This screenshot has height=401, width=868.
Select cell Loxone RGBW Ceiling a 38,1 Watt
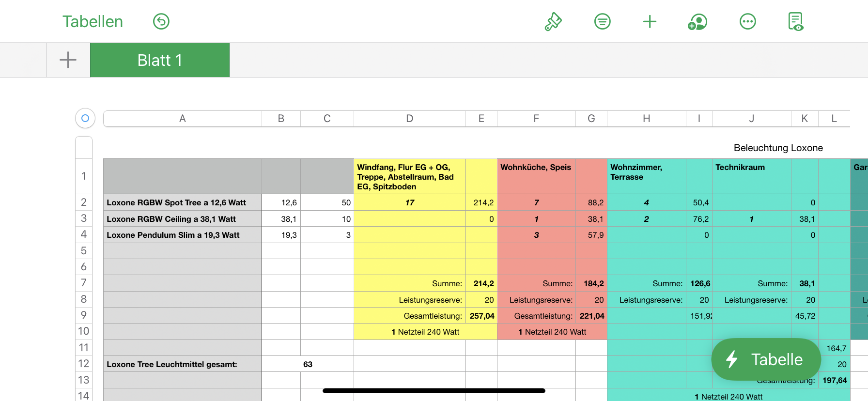pos(183,219)
